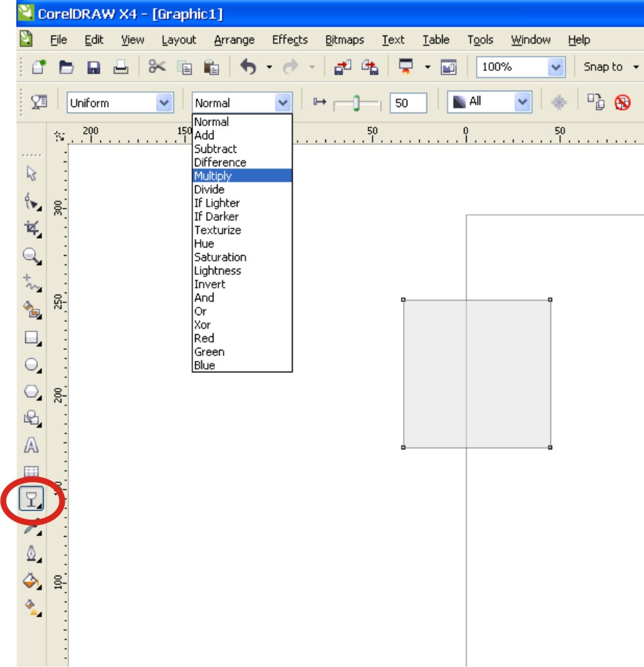Choose Blue from the operation list
The image size is (644, 667).
(242, 365)
